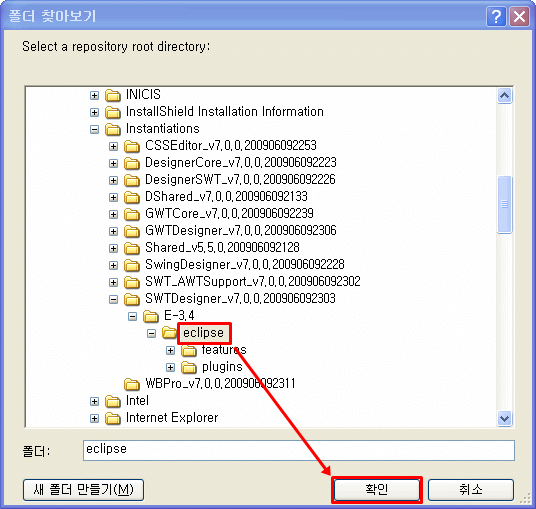Select the plugins folder label

tap(222, 367)
